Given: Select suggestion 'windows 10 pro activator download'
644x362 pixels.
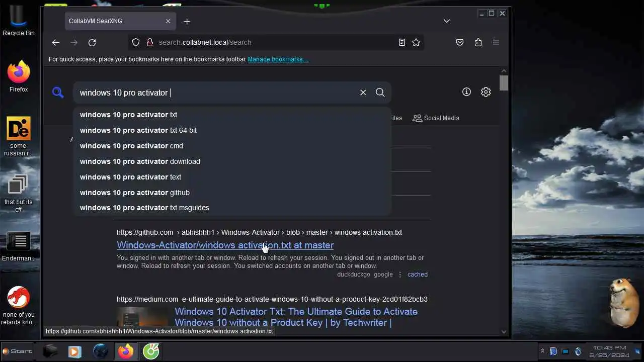Looking at the screenshot, I should point(232,161).
